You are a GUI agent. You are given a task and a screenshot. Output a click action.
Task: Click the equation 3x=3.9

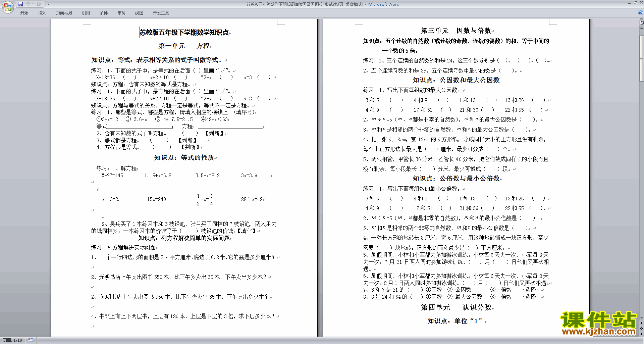click(249, 176)
